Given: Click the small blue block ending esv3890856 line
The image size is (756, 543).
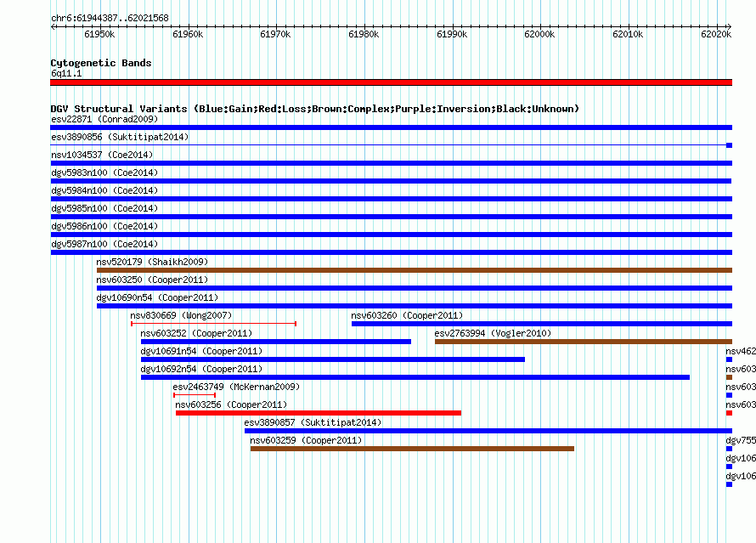Looking at the screenshot, I should click(x=729, y=145).
